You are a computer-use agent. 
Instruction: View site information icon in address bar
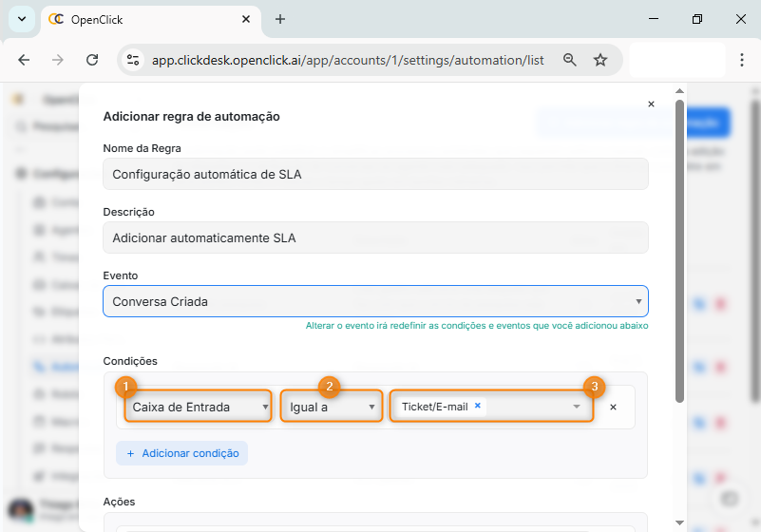point(134,59)
